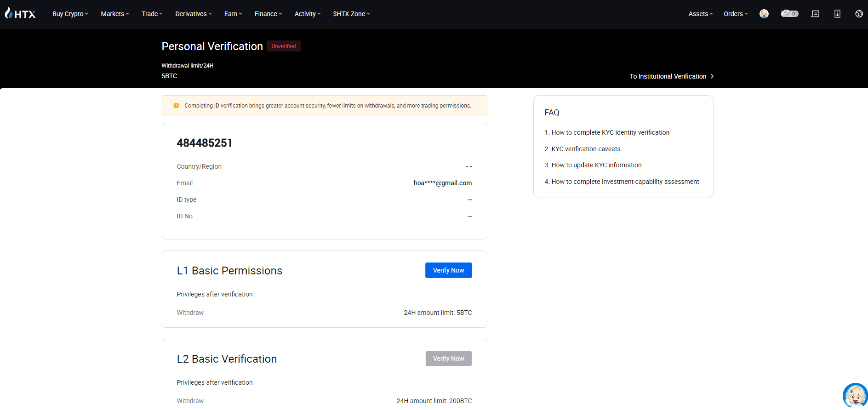The width and height of the screenshot is (868, 410).
Task: Open the user avatar profile menu
Action: [764, 14]
